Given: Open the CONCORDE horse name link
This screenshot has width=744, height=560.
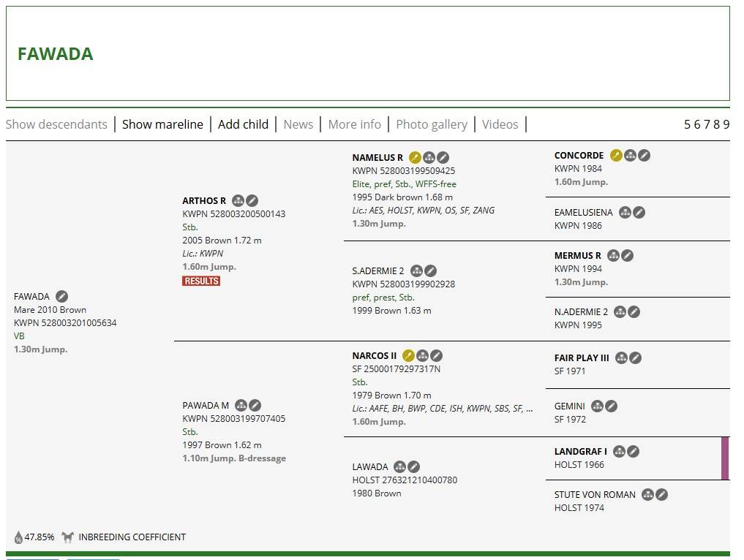Looking at the screenshot, I should pyautogui.click(x=579, y=156).
